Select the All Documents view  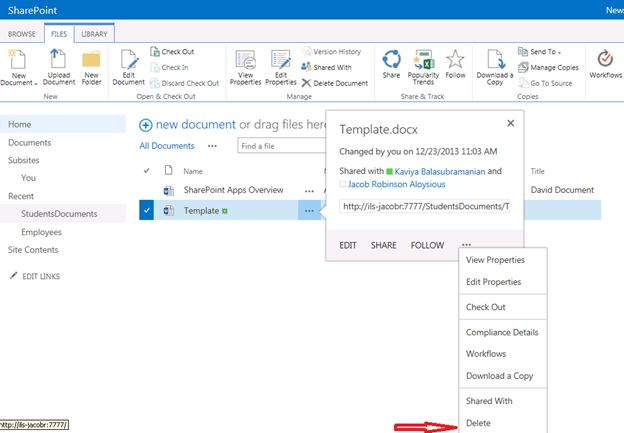click(x=167, y=146)
